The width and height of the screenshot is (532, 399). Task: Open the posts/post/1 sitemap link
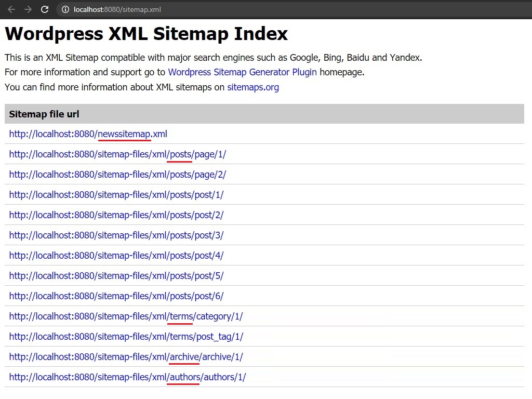click(x=115, y=194)
